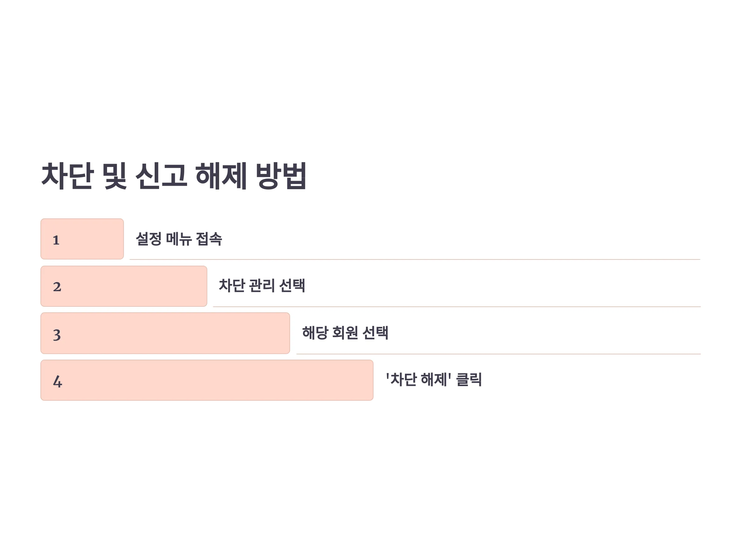Click the word 및 in the title

point(114,176)
